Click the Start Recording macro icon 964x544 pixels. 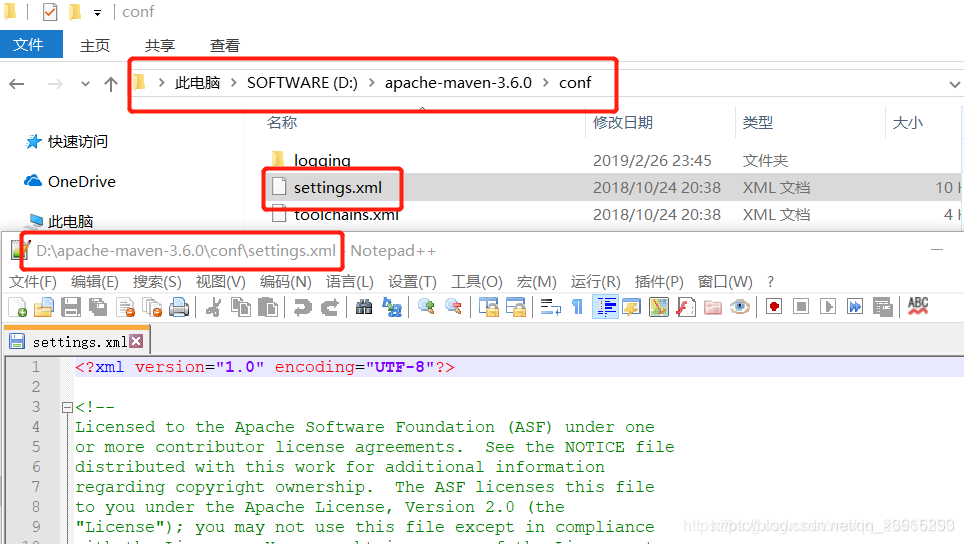774,307
